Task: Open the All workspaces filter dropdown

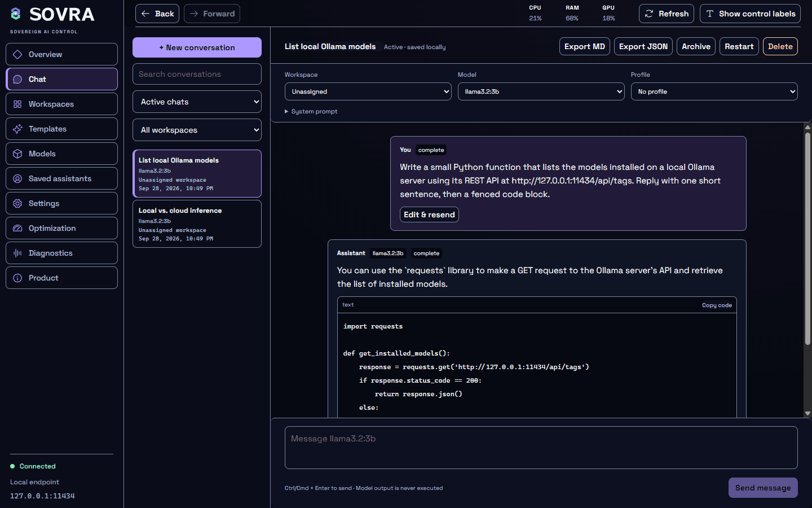Action: pos(197,130)
